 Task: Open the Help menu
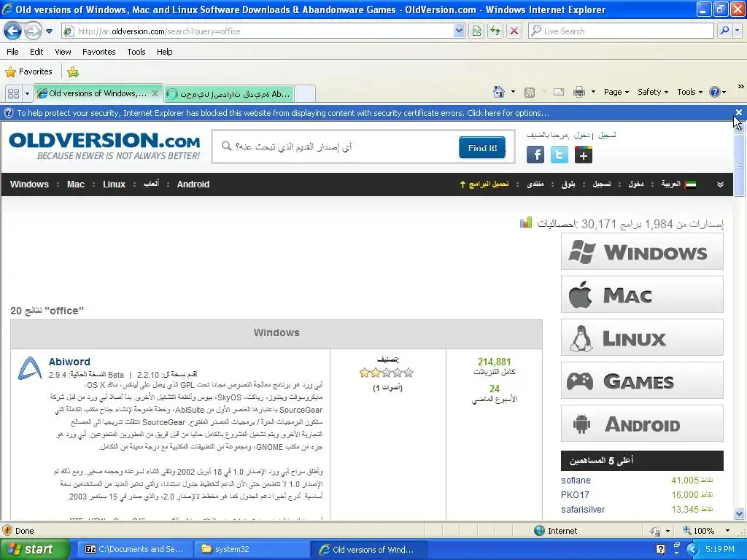coord(165,52)
